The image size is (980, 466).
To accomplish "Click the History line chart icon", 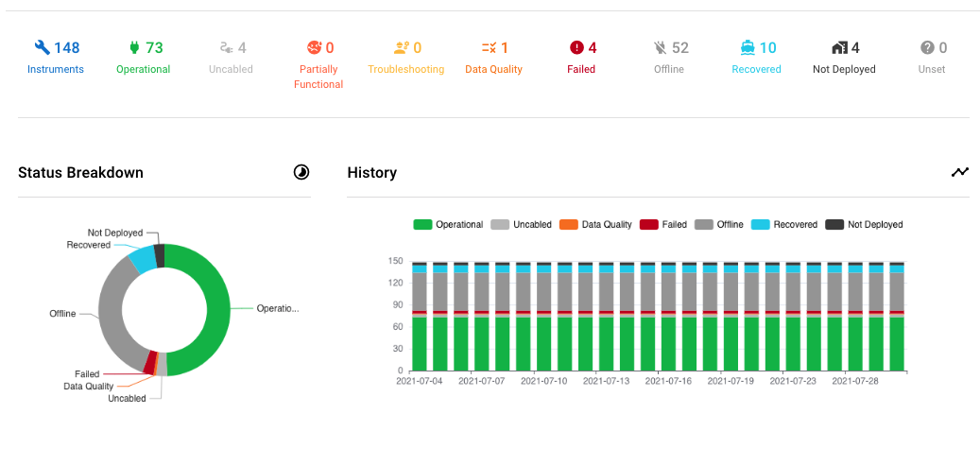I will [x=960, y=172].
